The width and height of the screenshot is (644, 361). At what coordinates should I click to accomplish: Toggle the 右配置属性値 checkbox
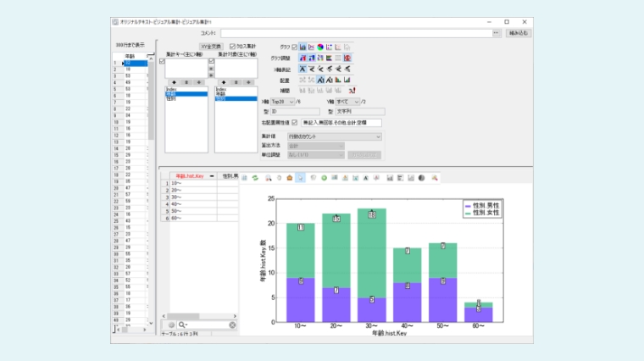(x=295, y=122)
